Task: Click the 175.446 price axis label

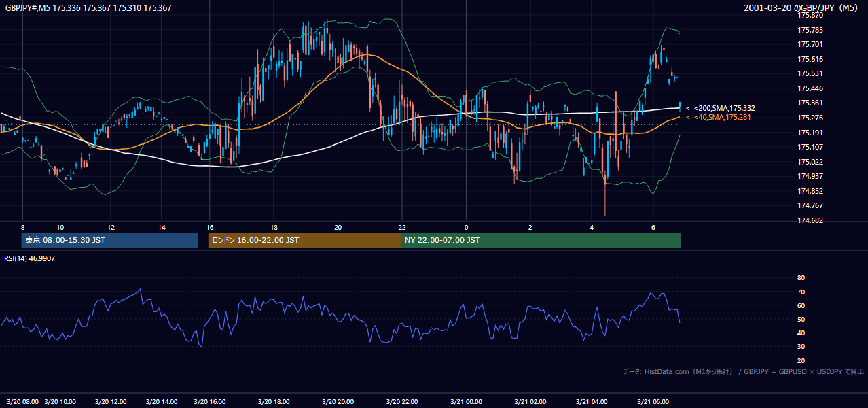Action: (x=810, y=88)
